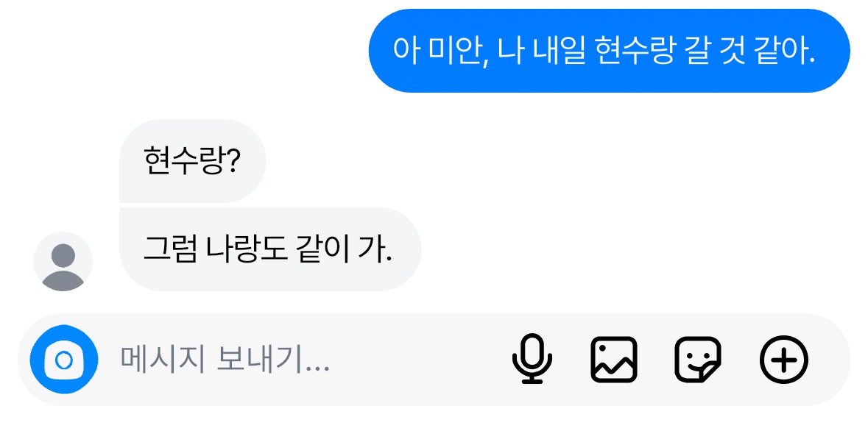Viewport: 868px width, 442px height.
Task: Select the blue sent message bubble
Action: pyautogui.click(x=608, y=51)
